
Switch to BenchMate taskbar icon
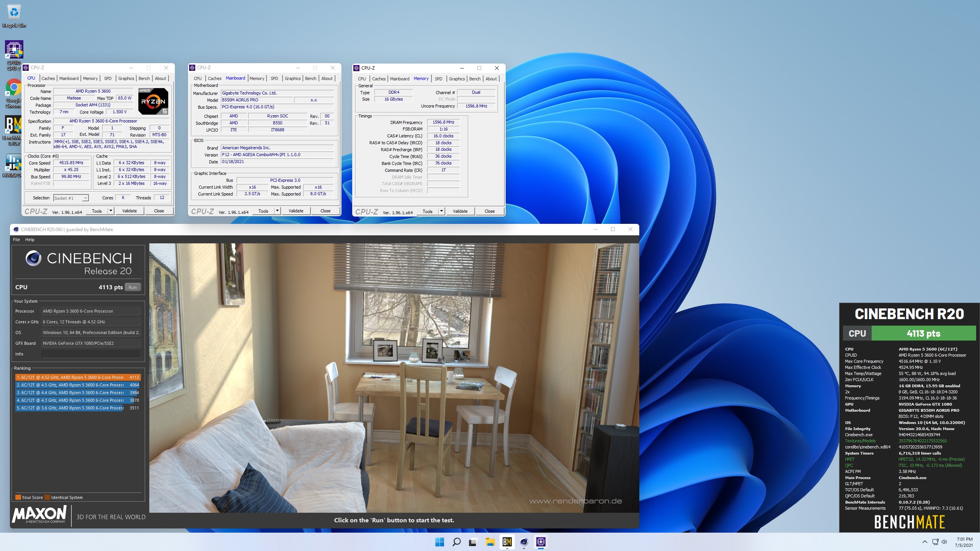507,542
